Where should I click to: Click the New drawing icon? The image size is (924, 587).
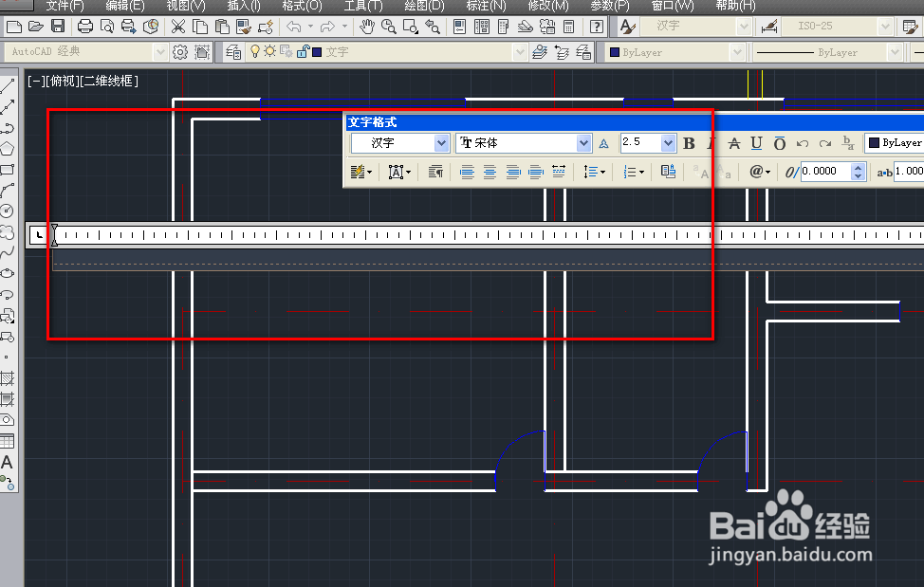14,27
